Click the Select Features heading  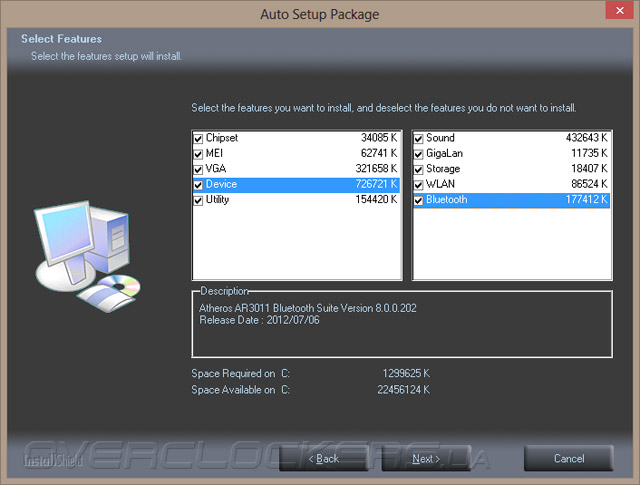[x=61, y=39]
